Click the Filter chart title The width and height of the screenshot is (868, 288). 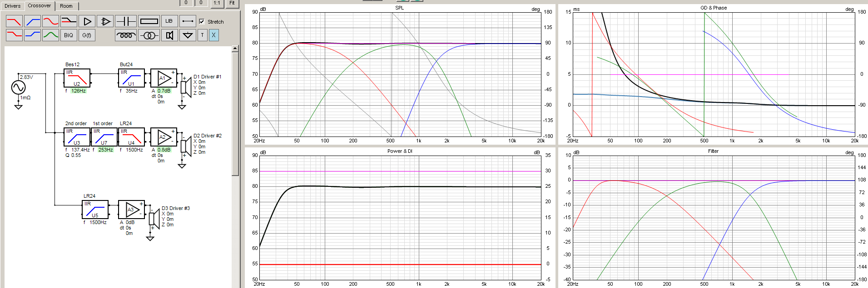pyautogui.click(x=713, y=151)
